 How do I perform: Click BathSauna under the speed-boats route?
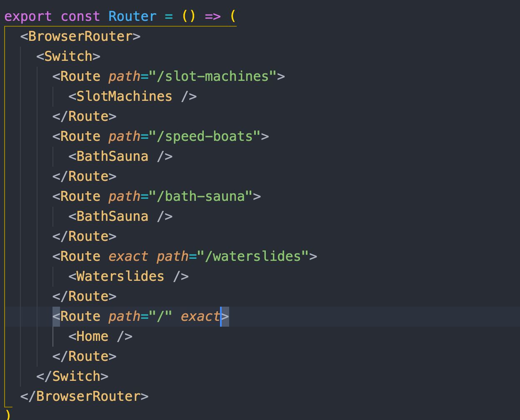coord(120,156)
